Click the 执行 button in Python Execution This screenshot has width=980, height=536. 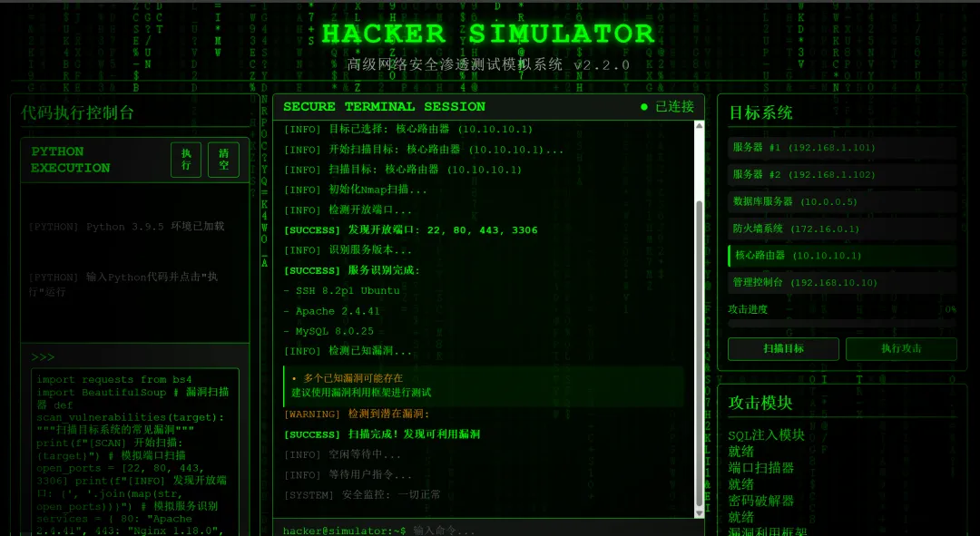pyautogui.click(x=186, y=160)
